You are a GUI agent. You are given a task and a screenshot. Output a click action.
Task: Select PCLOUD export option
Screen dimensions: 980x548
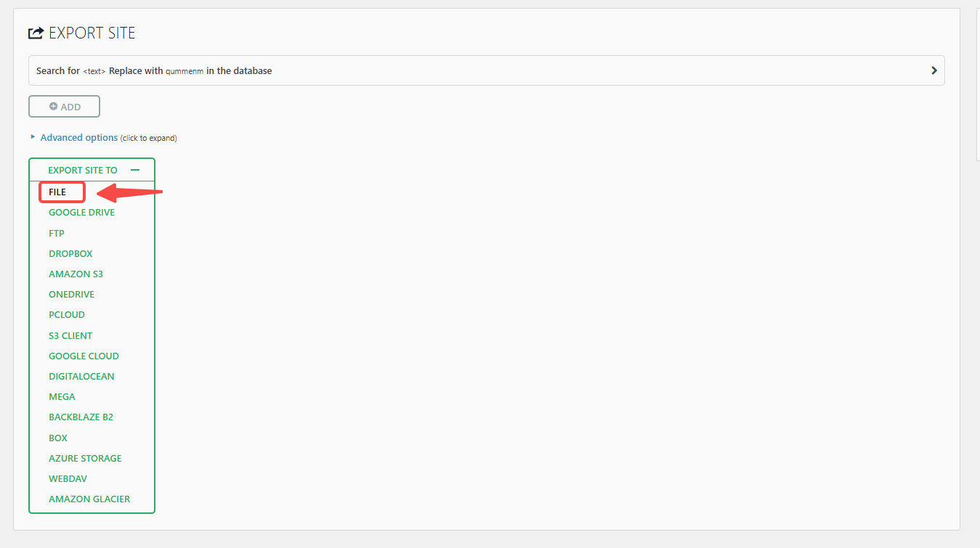(x=67, y=314)
